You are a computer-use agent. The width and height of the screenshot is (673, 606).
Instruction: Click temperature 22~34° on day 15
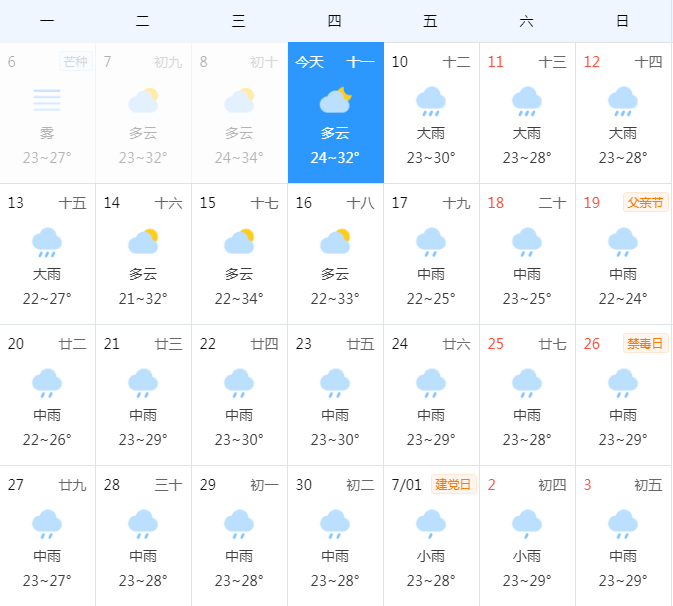(239, 299)
